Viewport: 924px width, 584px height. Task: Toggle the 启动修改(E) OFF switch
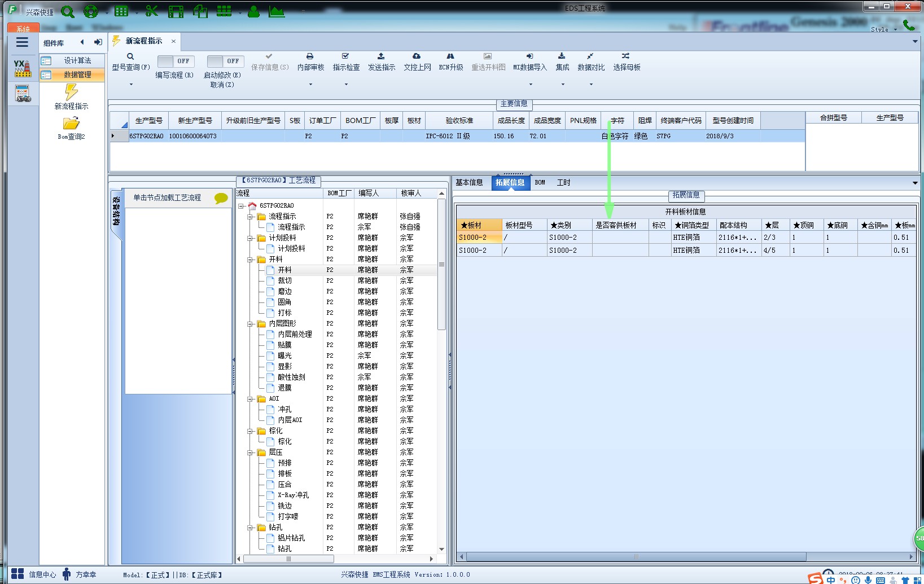pyautogui.click(x=225, y=61)
